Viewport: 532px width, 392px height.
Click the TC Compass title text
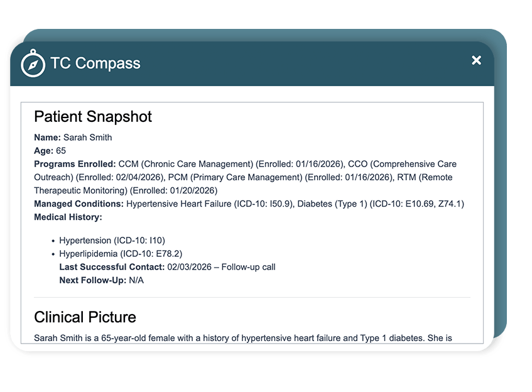(x=96, y=63)
